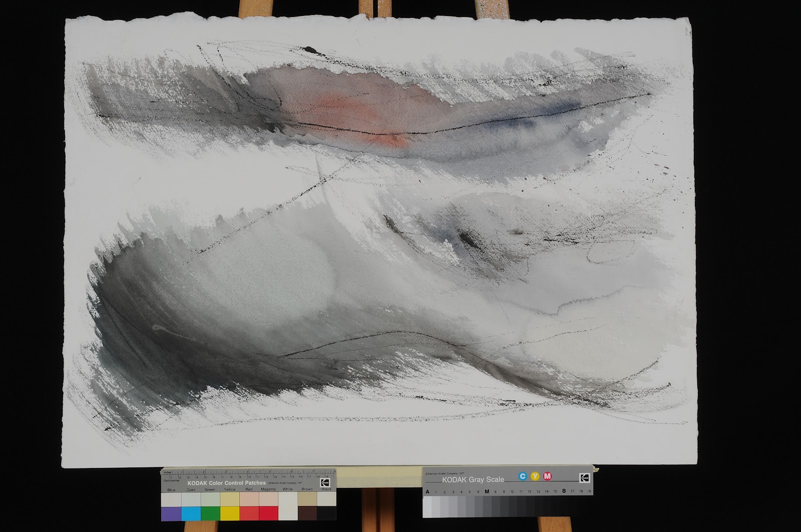Screen dimensions: 801x532
Task: Click the "A" marker on gray scale
Action: 428,492
